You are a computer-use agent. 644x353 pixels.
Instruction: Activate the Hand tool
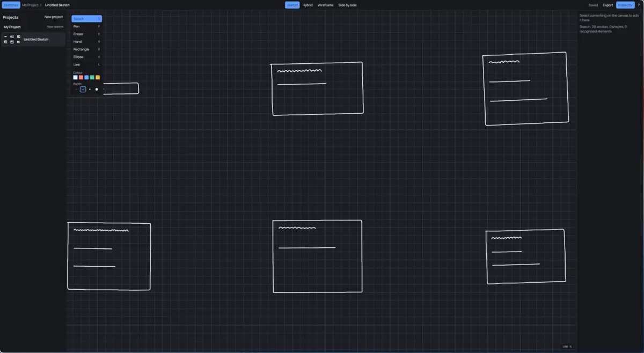pos(86,41)
